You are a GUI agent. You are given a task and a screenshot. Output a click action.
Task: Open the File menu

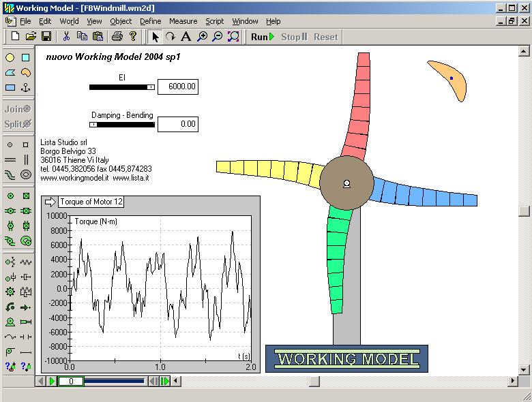[x=25, y=21]
